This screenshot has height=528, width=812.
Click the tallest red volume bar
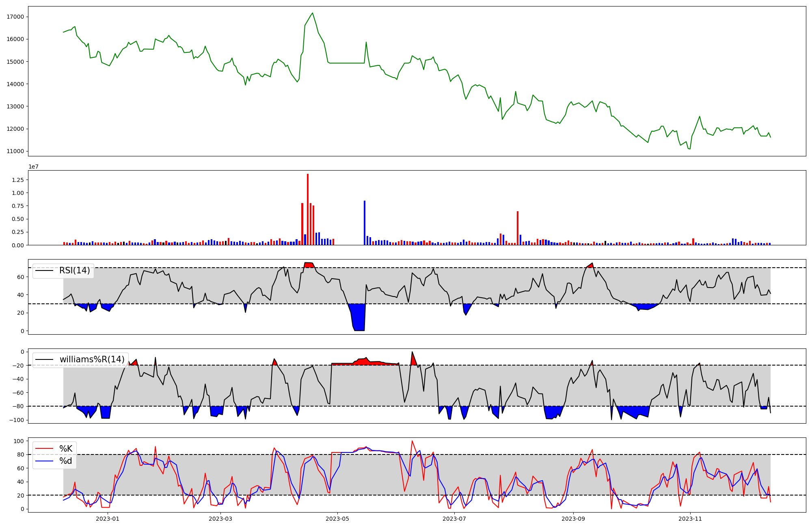308,209
